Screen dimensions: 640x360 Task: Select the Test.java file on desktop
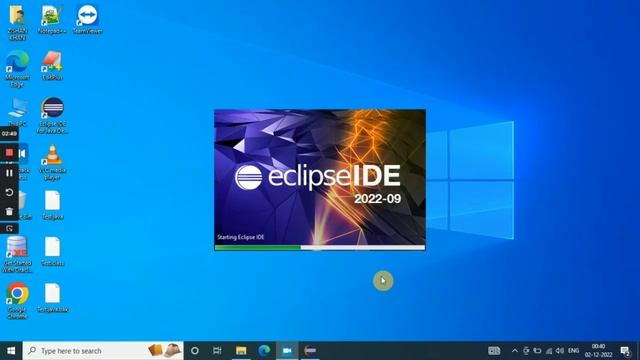52,205
